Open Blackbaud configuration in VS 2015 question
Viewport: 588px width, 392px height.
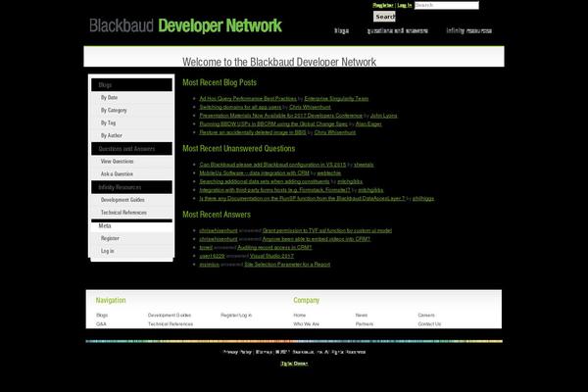tap(272, 165)
